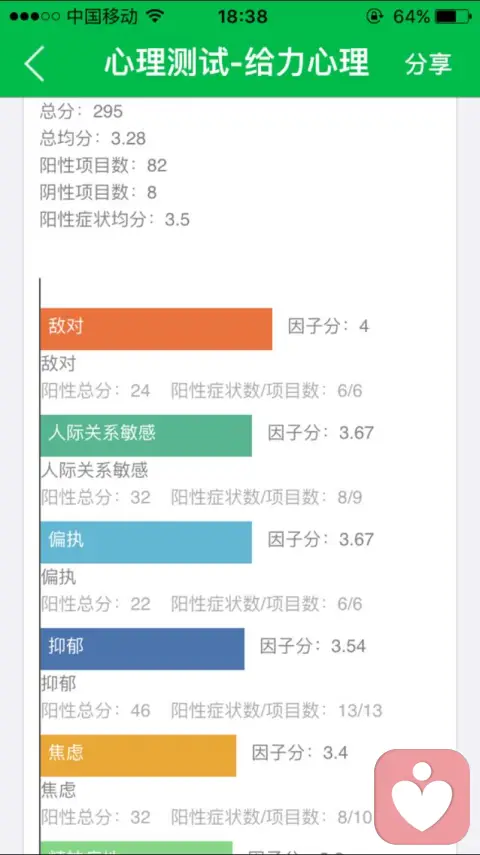Tap 因子分: 3.54 beside 抑郁 bar
The image size is (480, 855).
click(313, 646)
